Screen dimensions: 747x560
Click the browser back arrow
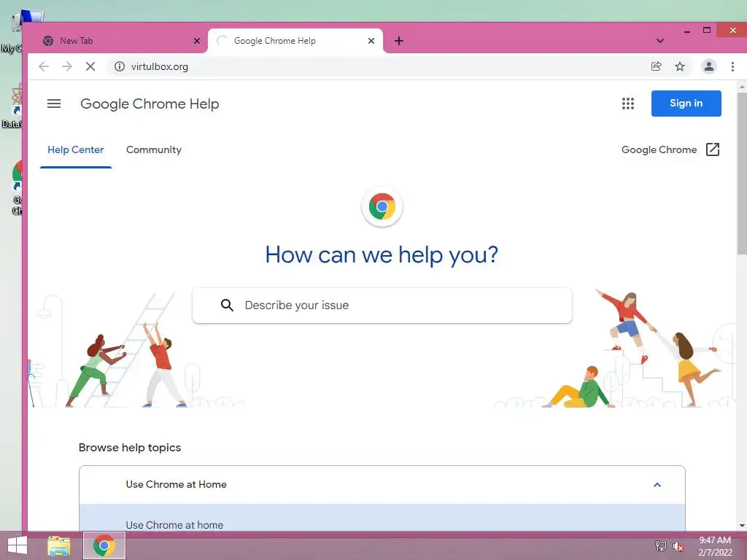pyautogui.click(x=44, y=66)
